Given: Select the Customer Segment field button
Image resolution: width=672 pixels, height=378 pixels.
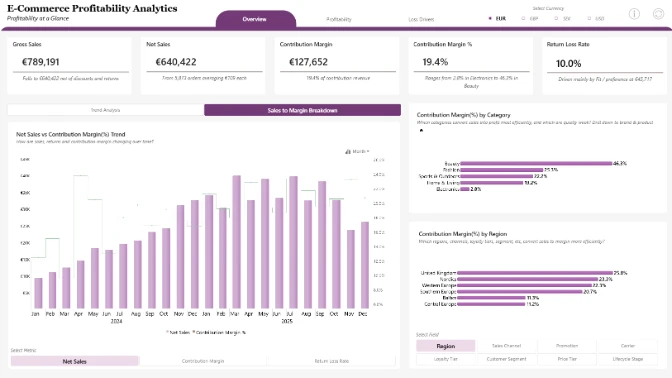Looking at the screenshot, I should 506,359.
